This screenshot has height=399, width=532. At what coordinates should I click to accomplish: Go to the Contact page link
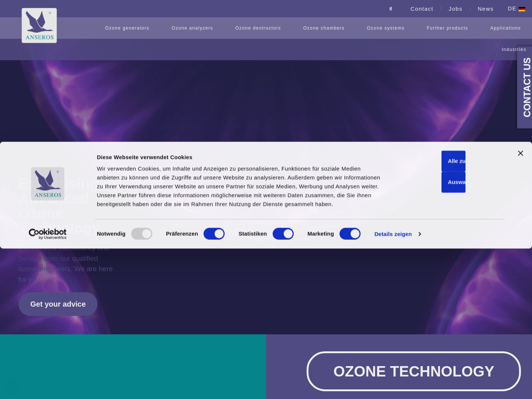tap(422, 9)
